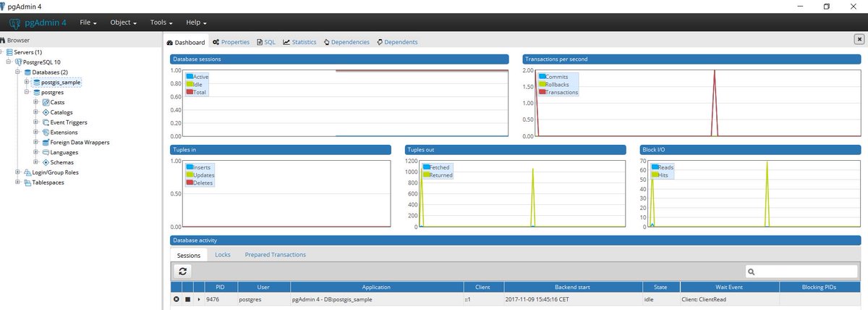Screen dimensions: 868x310
Task: Select the postgis_sample tree item
Action: pos(61,83)
